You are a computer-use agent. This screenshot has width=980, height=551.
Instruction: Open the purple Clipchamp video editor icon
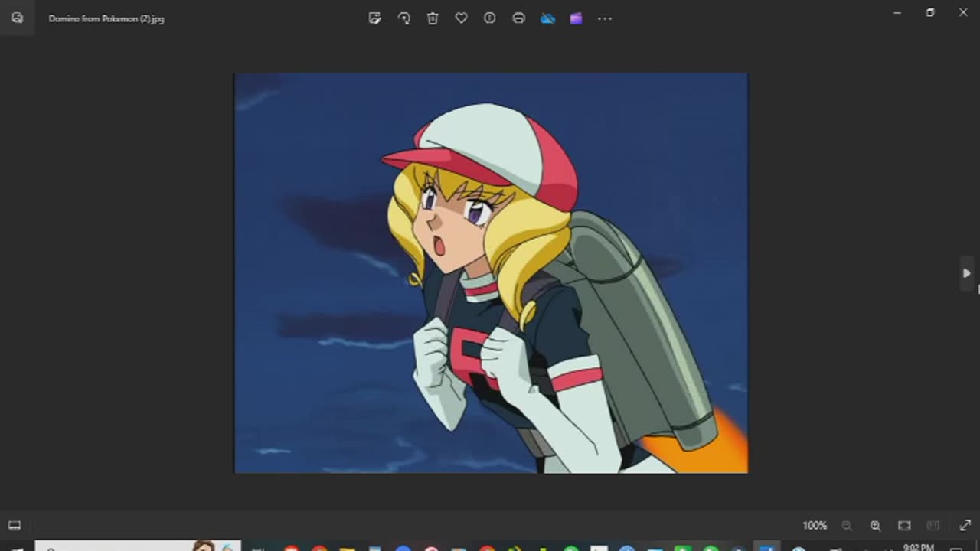(x=576, y=18)
